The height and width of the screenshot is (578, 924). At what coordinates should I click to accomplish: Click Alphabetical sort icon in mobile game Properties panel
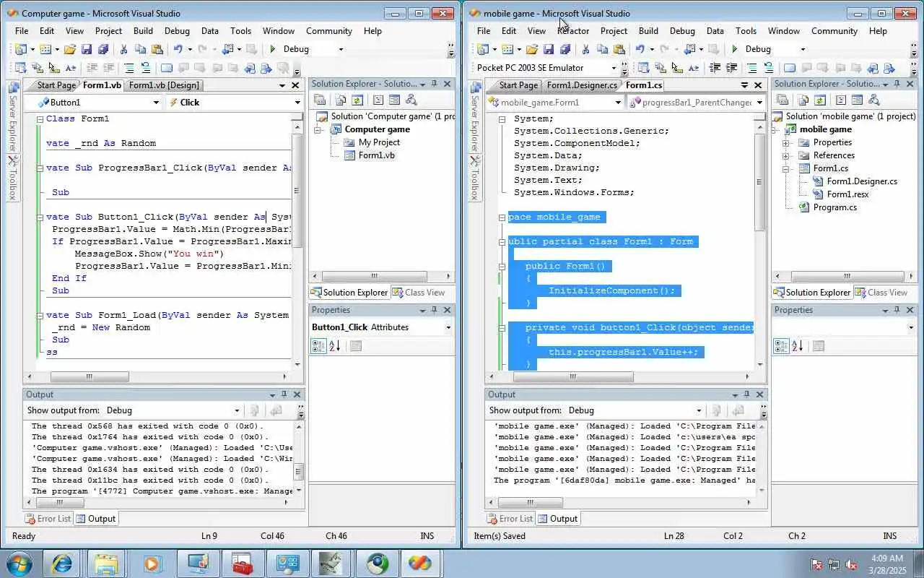click(x=797, y=346)
